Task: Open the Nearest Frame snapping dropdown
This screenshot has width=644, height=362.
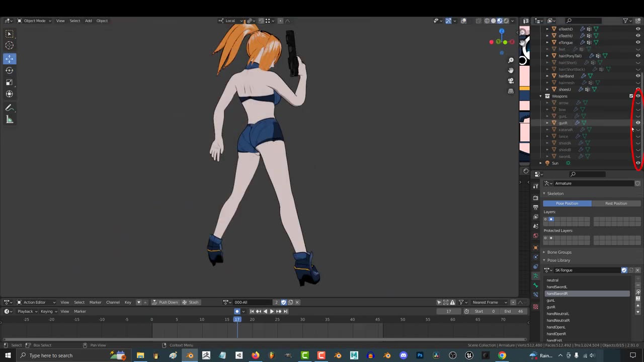Action: point(490,302)
